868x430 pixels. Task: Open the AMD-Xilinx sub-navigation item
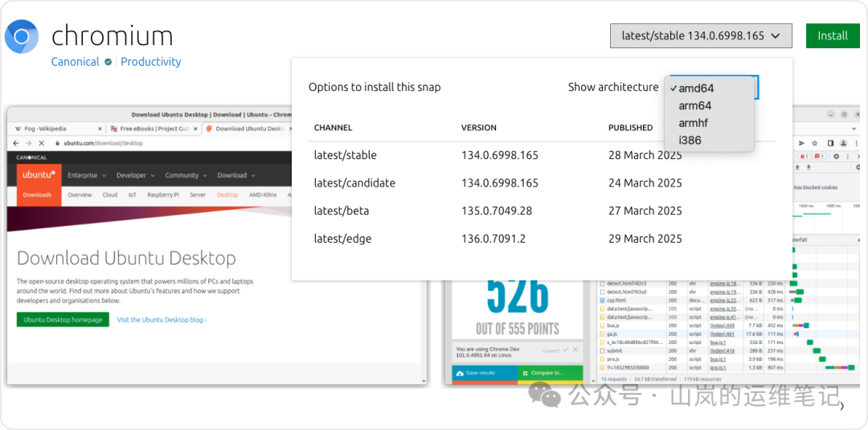point(263,195)
